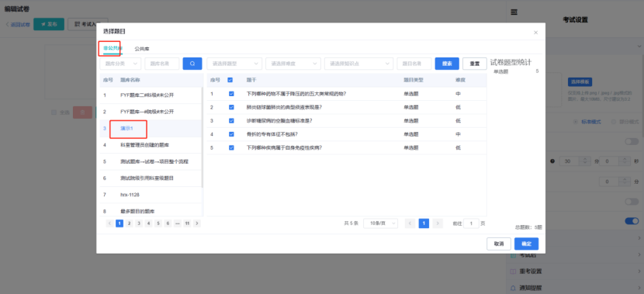Go to page 3 of question bank list
644x294 pixels.
138,223
